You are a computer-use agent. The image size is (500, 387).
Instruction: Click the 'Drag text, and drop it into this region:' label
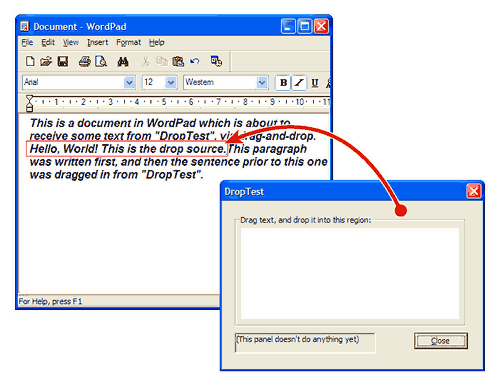305,220
